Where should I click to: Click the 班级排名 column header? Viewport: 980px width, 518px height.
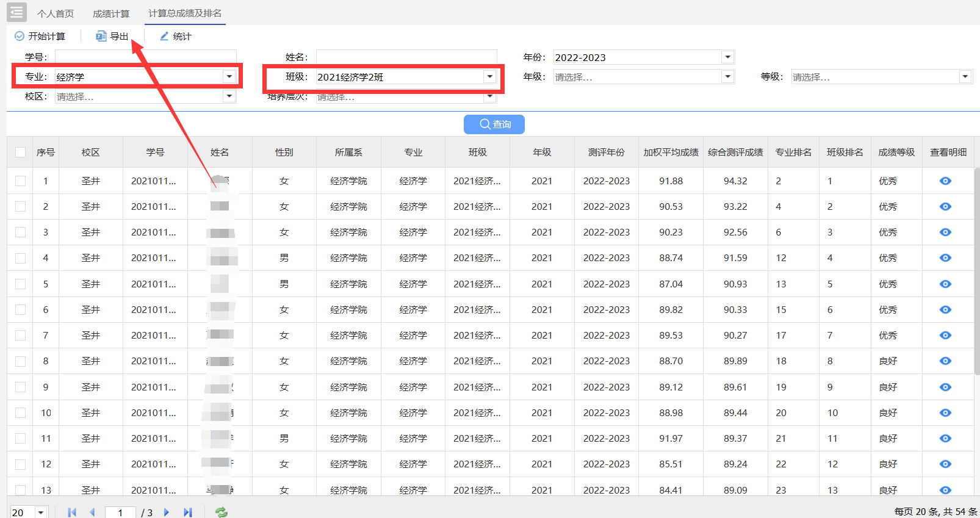845,152
